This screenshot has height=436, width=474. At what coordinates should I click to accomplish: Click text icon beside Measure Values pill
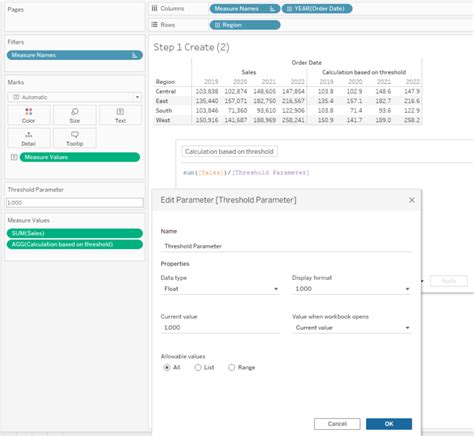14,157
